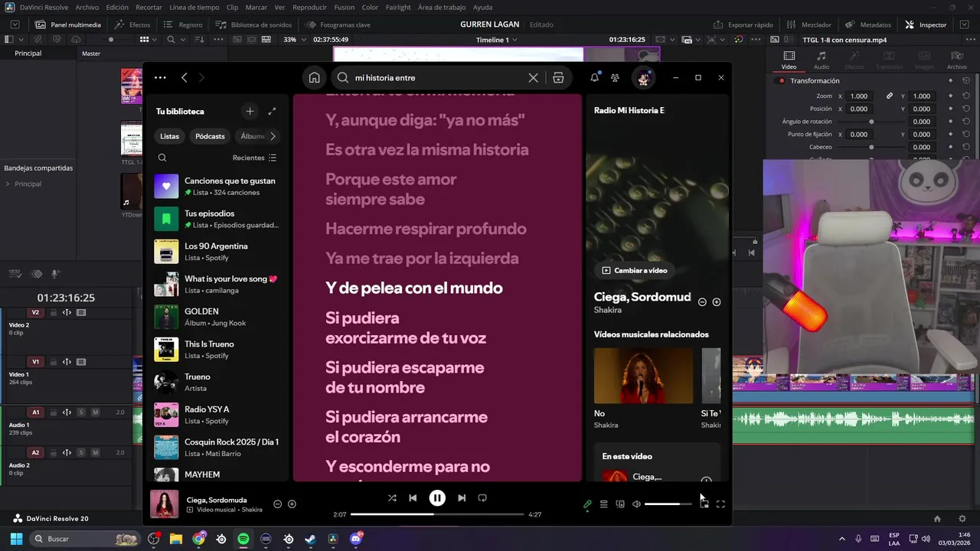
Task: Open album art thumbnail in bottom bar
Action: (x=164, y=504)
